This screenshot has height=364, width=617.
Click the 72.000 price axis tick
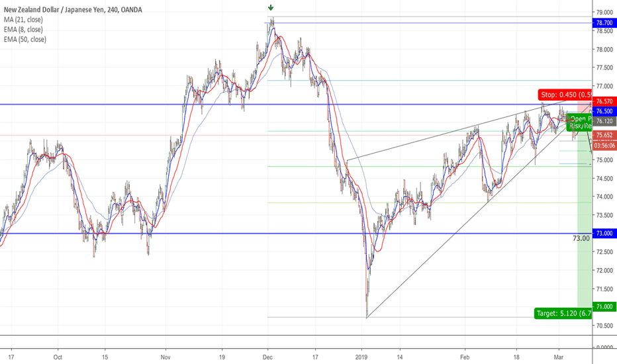pyautogui.click(x=604, y=270)
